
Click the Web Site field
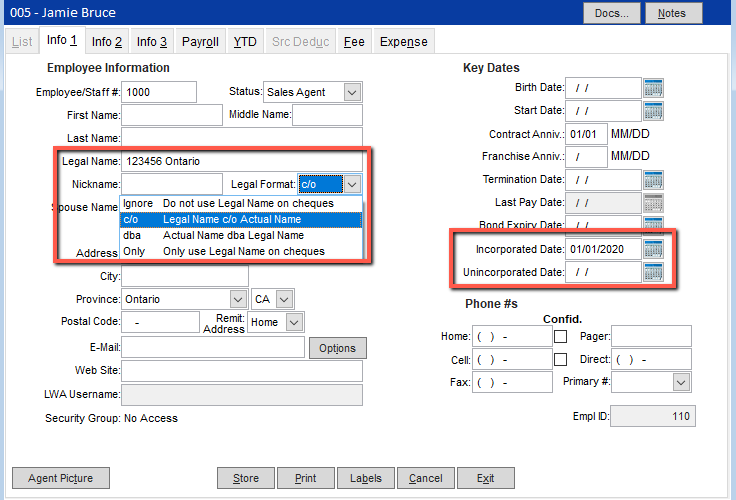tap(242, 370)
